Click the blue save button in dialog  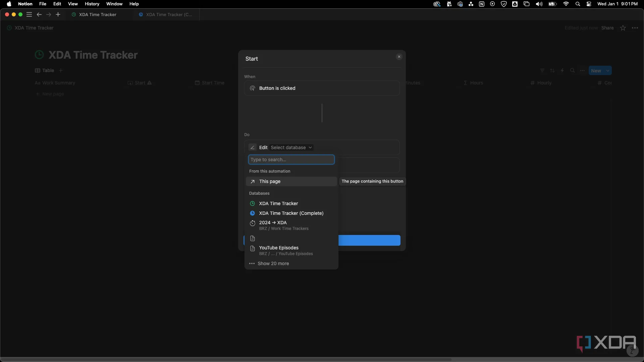[369, 240]
